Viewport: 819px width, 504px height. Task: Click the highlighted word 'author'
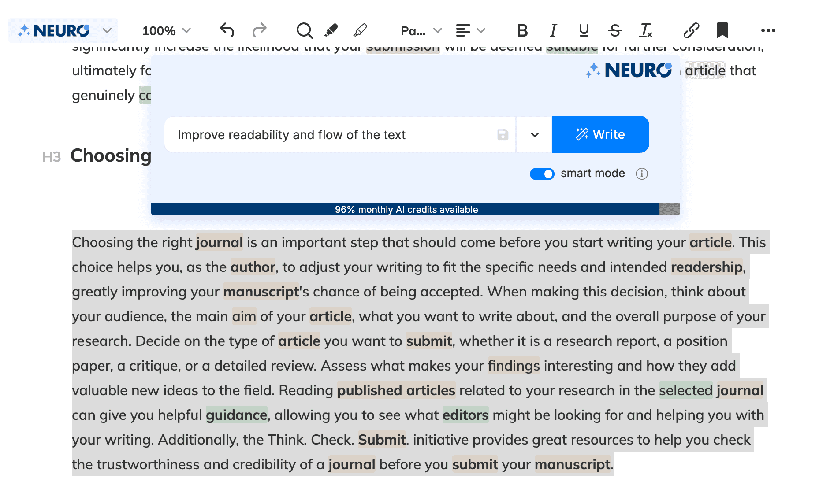(x=253, y=267)
